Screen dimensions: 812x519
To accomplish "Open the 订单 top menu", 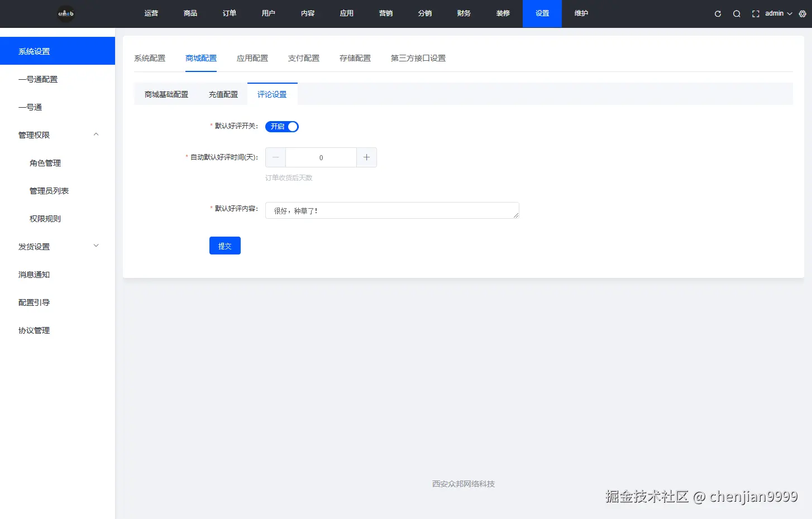I will click(x=230, y=13).
